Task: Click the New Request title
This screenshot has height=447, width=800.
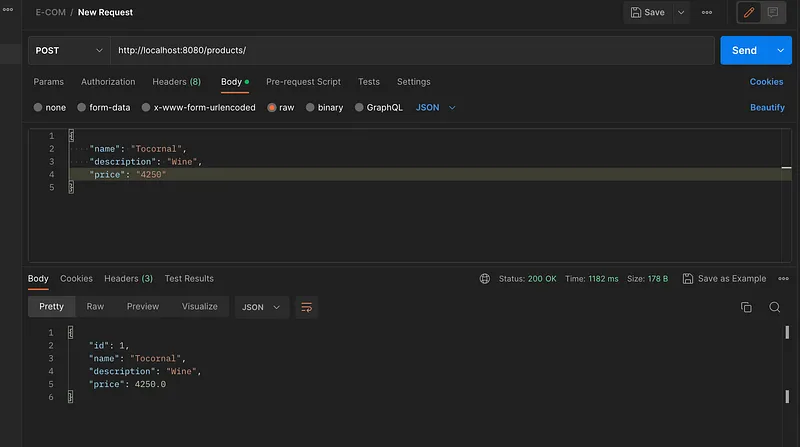Action: point(105,12)
